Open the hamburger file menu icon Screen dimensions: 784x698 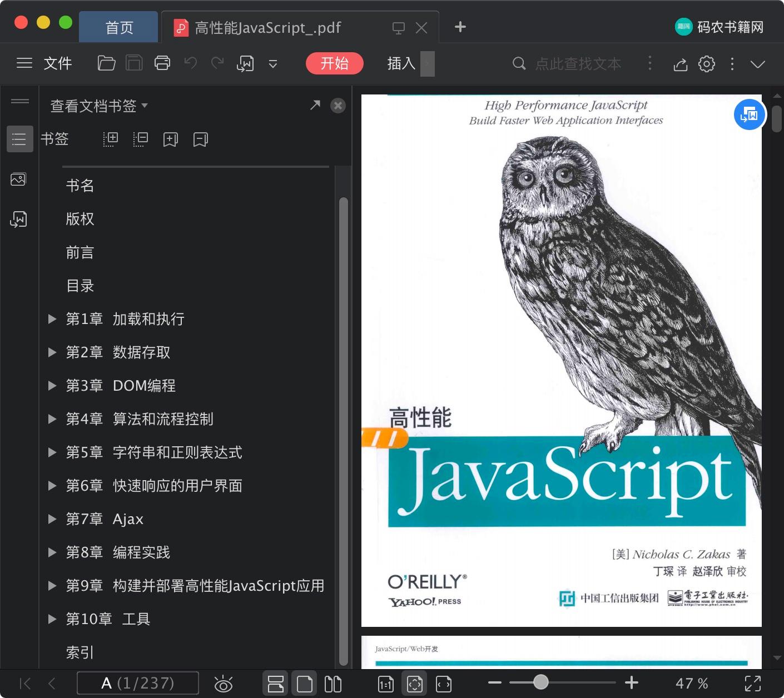[x=24, y=63]
